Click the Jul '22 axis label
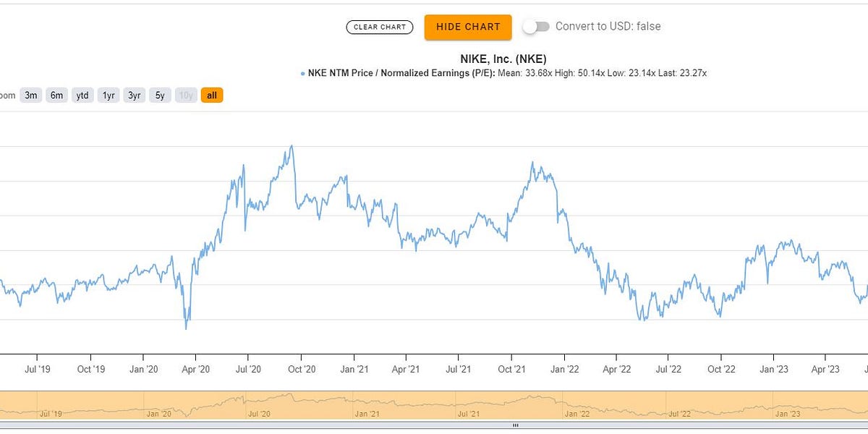868x434 pixels. click(667, 369)
